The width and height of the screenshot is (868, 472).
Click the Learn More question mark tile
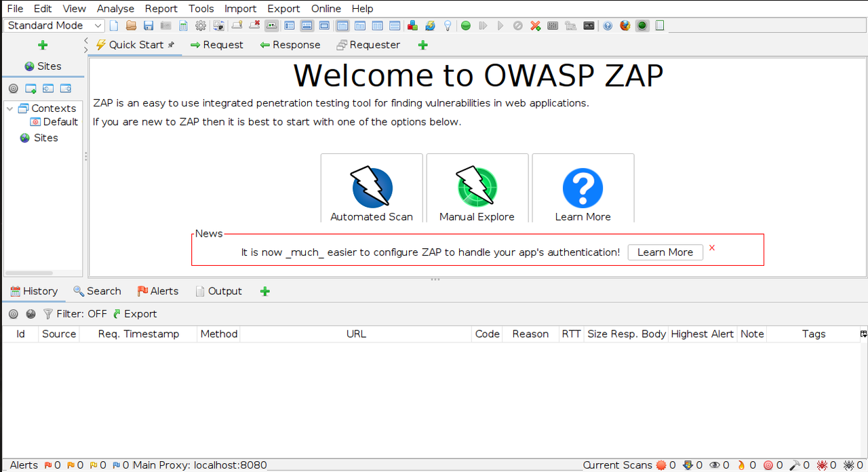(583, 188)
